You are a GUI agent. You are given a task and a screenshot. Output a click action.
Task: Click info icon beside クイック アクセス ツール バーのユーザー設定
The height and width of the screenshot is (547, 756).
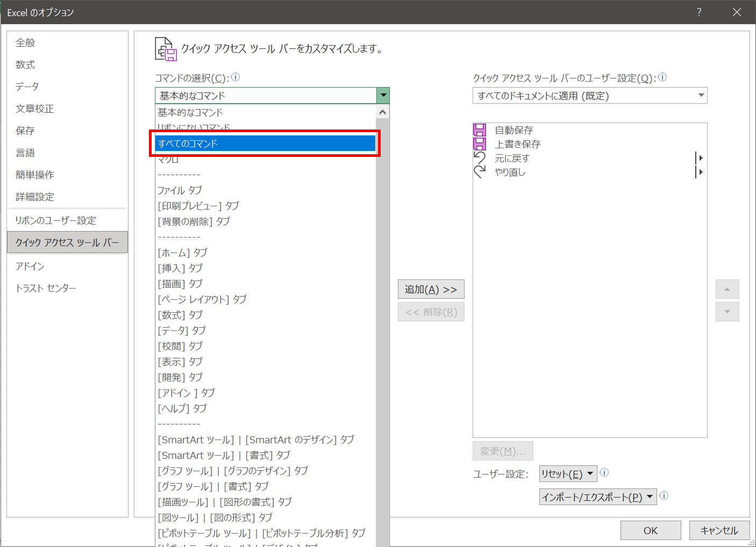pyautogui.click(x=662, y=77)
